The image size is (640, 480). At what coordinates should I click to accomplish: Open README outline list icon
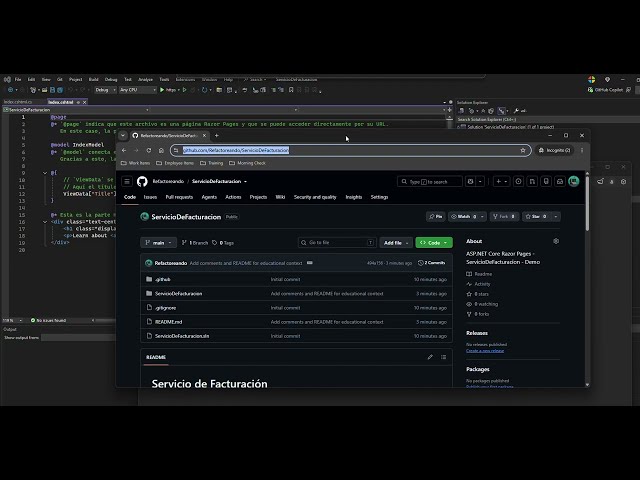point(444,357)
